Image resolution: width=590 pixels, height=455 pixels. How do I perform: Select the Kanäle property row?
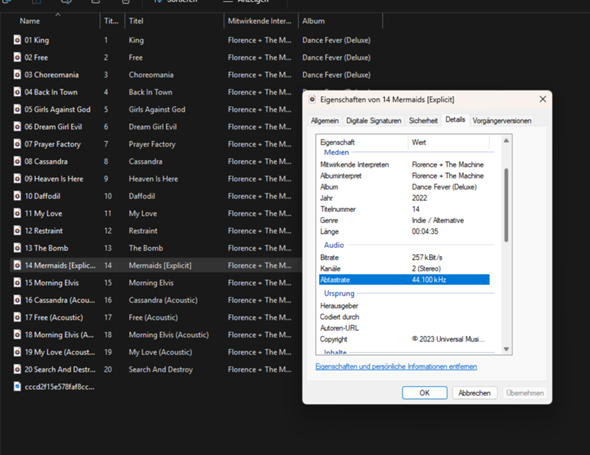(x=404, y=268)
